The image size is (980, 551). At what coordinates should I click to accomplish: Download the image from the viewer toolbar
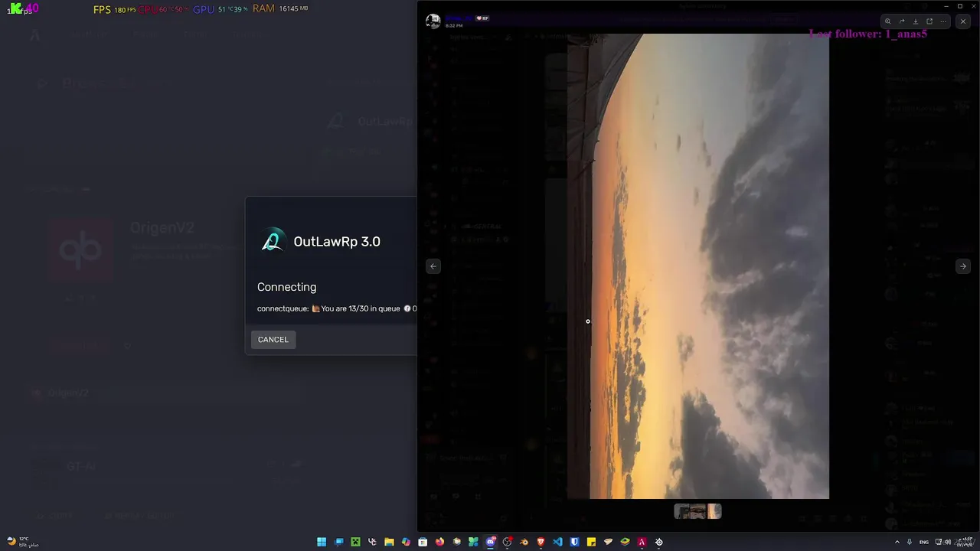pos(916,21)
